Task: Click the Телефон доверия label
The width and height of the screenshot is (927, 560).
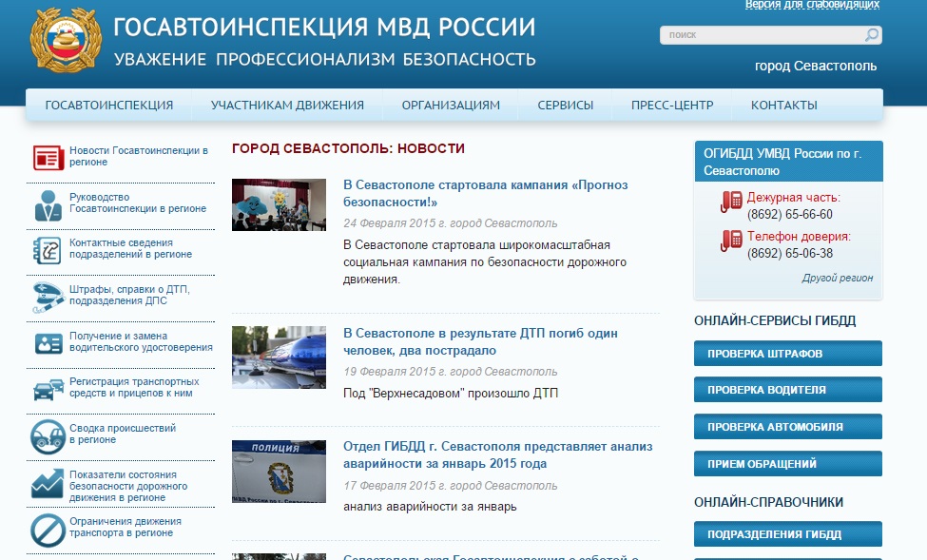Action: 799,237
